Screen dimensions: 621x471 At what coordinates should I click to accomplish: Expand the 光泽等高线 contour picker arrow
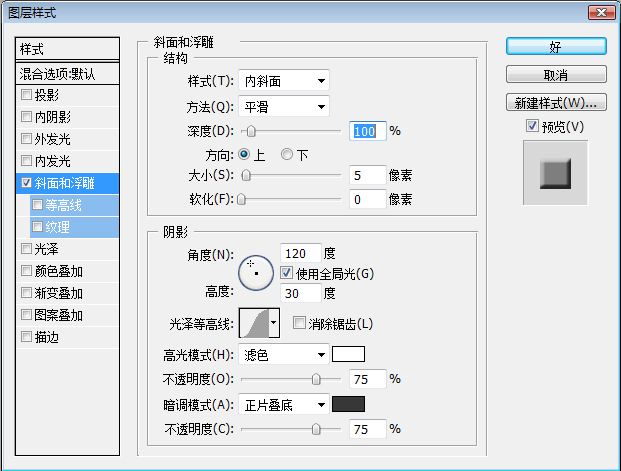(274, 323)
